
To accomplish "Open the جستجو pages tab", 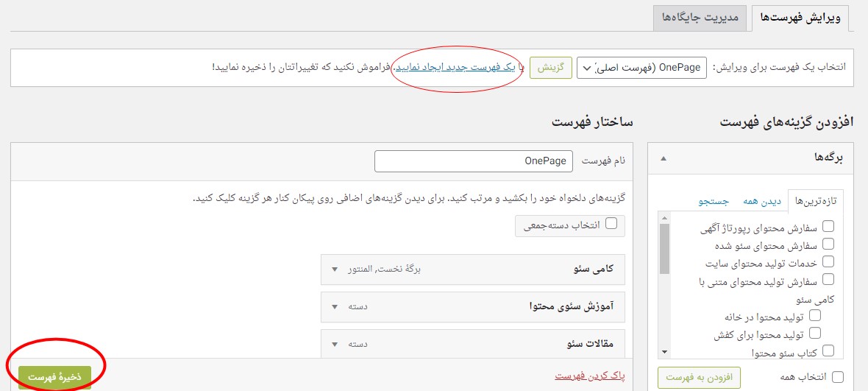I will pyautogui.click(x=714, y=201).
